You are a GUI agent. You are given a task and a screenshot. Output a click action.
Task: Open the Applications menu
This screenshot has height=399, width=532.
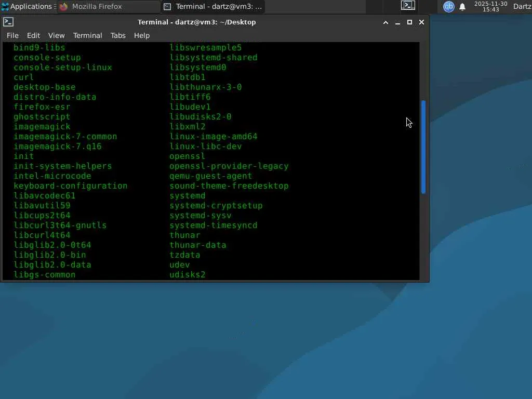pos(29,6)
